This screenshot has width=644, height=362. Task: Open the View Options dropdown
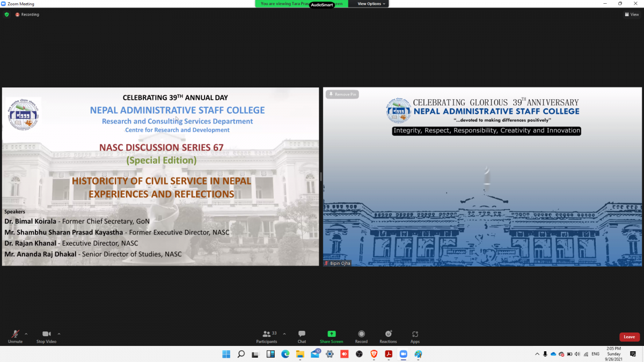(371, 4)
